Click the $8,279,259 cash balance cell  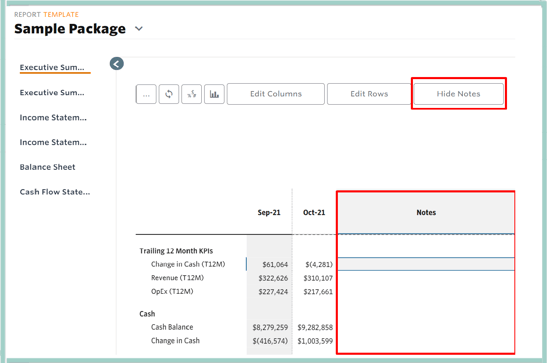coord(270,327)
